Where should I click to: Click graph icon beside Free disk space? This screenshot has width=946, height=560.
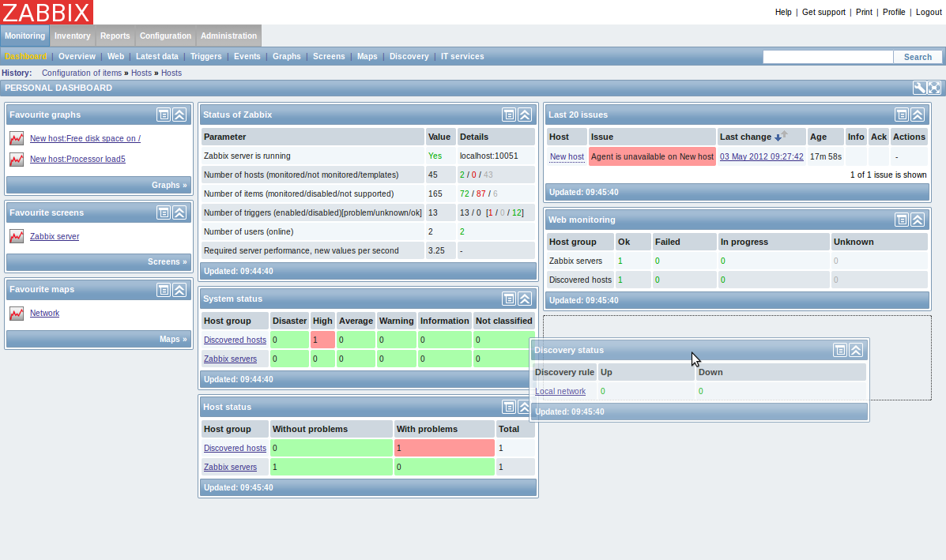click(x=17, y=139)
